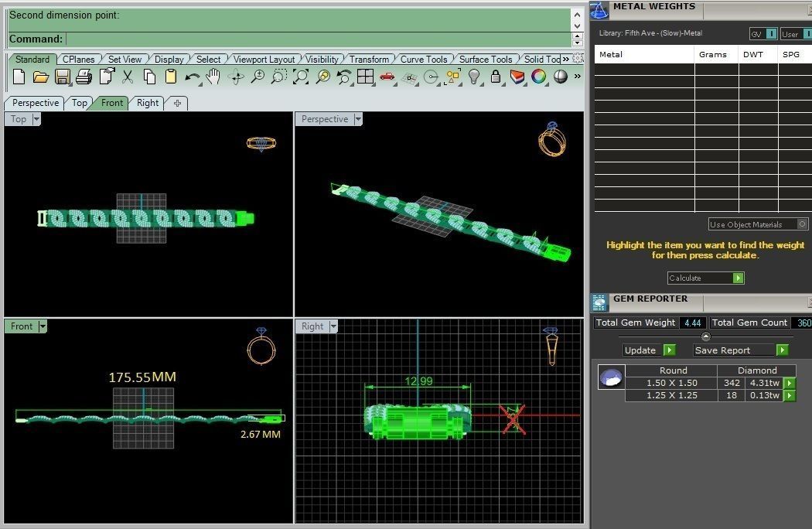
Task: Open the Top viewport dropdown arrow
Action: 36,119
